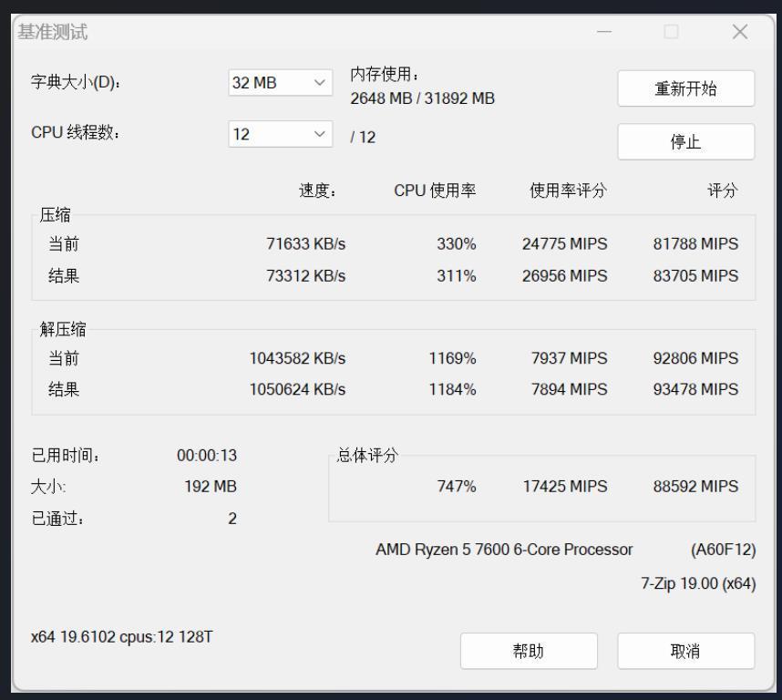This screenshot has width=782, height=700.
Task: Select the 压缩 current speed 71633 KB/s
Action: (305, 244)
